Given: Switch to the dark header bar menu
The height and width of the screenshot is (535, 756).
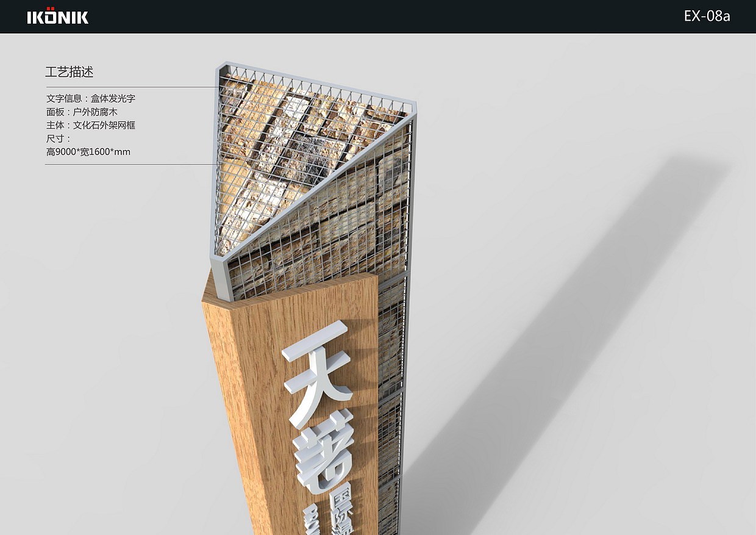Looking at the screenshot, I should [378, 16].
